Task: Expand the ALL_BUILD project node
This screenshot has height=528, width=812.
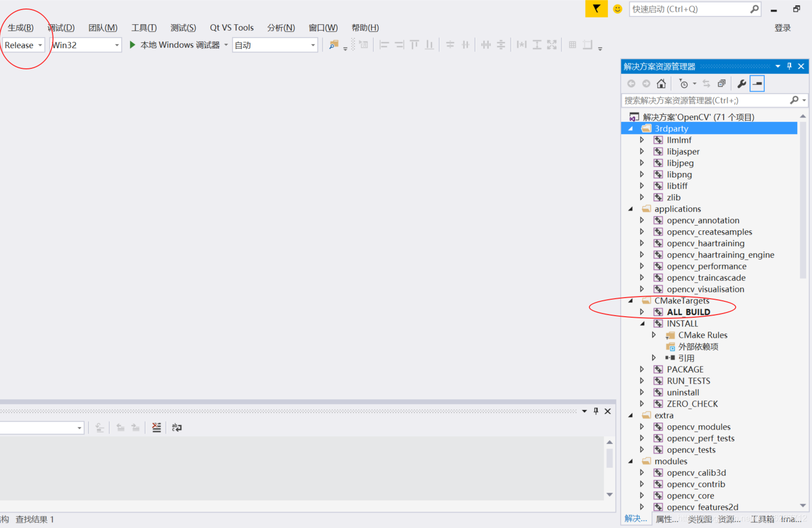Action: [642, 312]
